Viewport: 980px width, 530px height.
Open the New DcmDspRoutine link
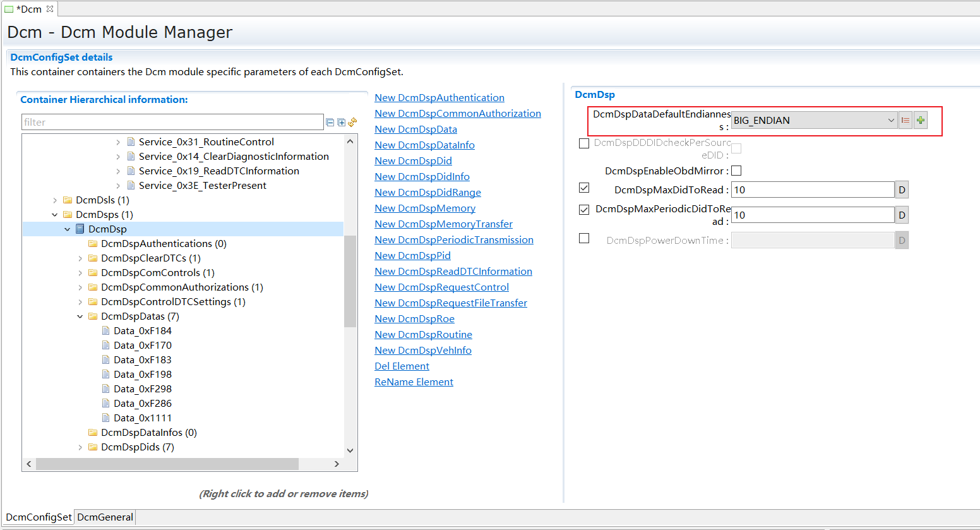(423, 334)
